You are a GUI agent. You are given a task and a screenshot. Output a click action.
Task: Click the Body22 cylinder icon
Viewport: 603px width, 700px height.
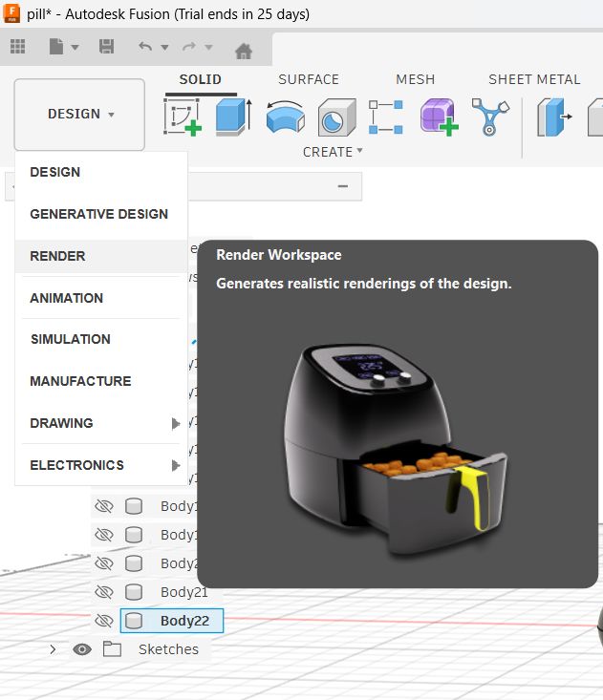134,621
